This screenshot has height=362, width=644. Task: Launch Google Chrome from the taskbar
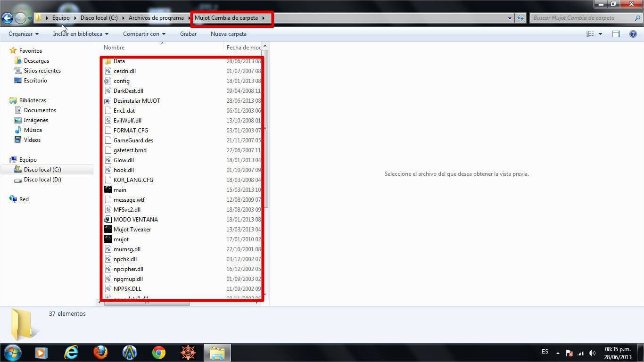tap(159, 353)
